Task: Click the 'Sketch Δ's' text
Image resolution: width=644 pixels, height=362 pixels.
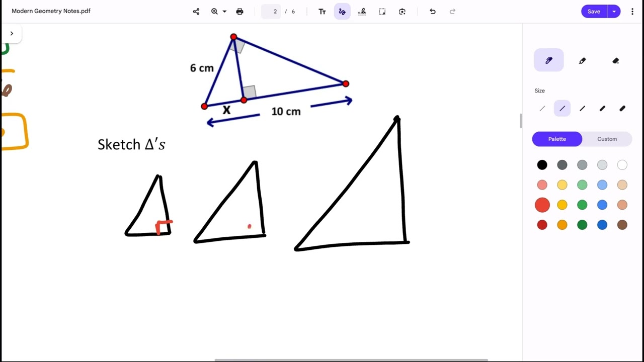Action: [131, 144]
